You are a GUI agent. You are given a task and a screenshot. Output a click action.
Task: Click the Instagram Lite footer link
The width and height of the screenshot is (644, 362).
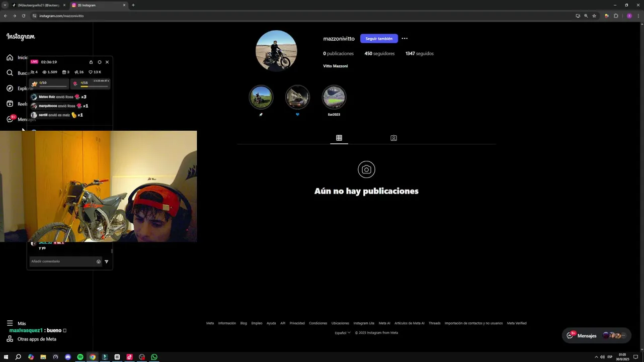pyautogui.click(x=364, y=323)
